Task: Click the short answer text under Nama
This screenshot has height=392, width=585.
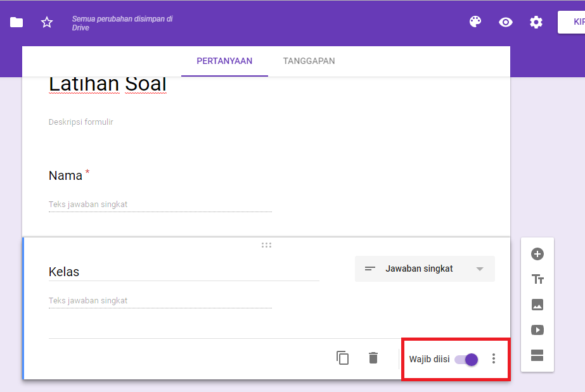Action: (x=160, y=204)
